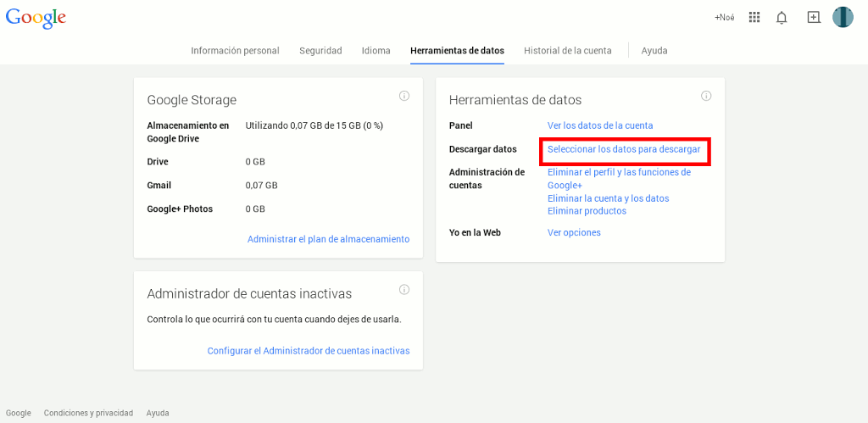Go to the Idioma tab
This screenshot has width=868, height=423.
pyautogui.click(x=376, y=51)
